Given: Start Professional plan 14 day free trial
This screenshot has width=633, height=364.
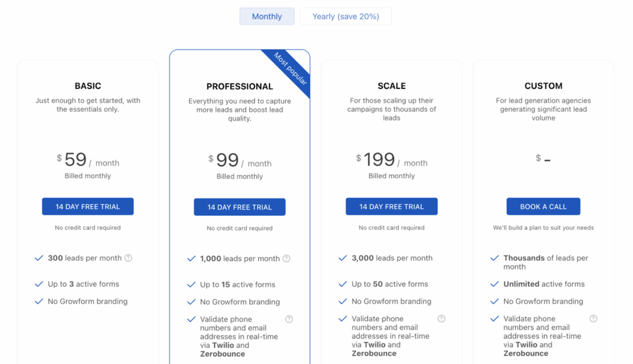Looking at the screenshot, I should click(x=239, y=207).
